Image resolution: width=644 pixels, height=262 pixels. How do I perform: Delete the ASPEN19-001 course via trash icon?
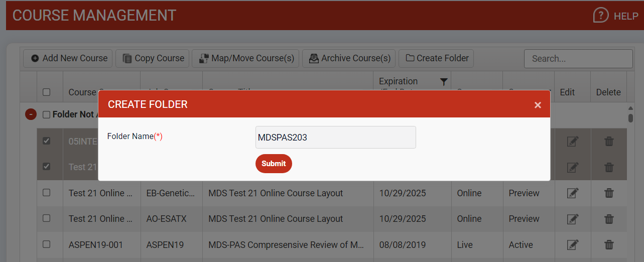[x=609, y=245]
